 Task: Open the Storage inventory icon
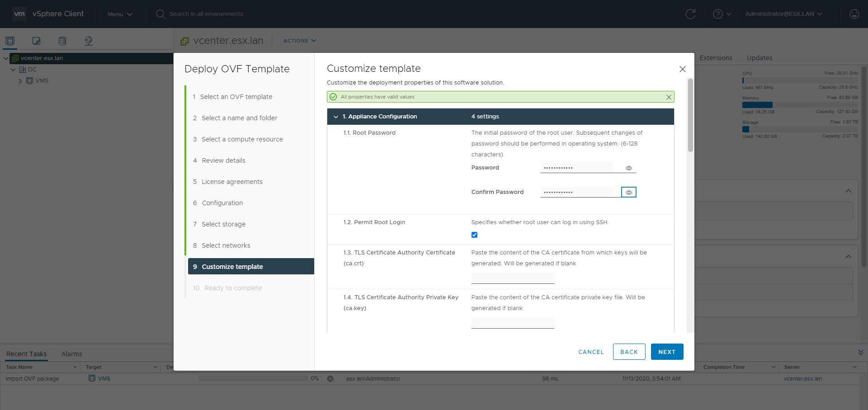(62, 41)
